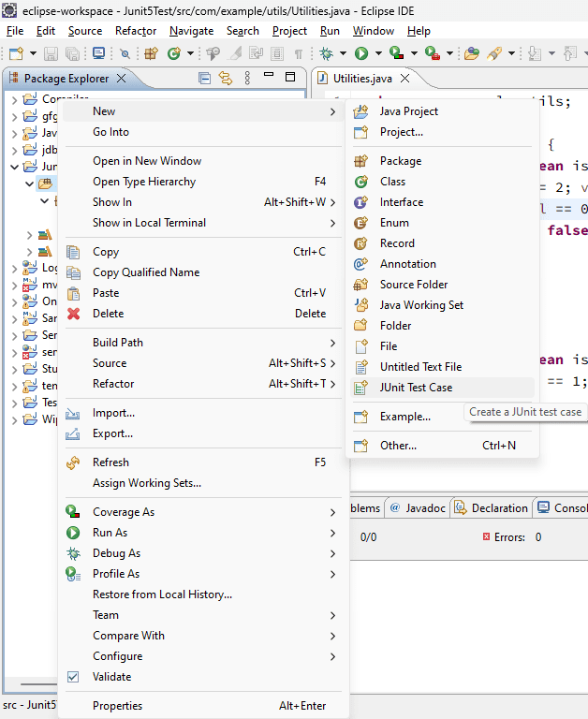Switch to the Declaration tab
Viewport: 588px width, 719px height.
pos(492,508)
